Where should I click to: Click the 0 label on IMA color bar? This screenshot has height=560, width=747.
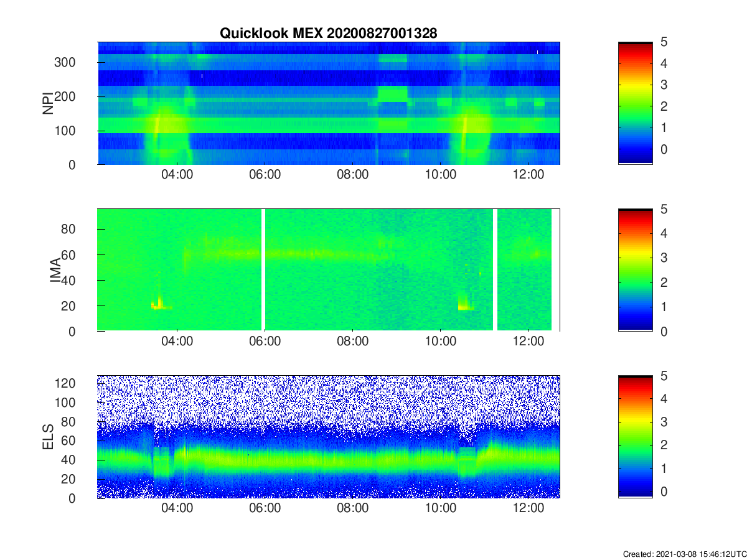664,332
